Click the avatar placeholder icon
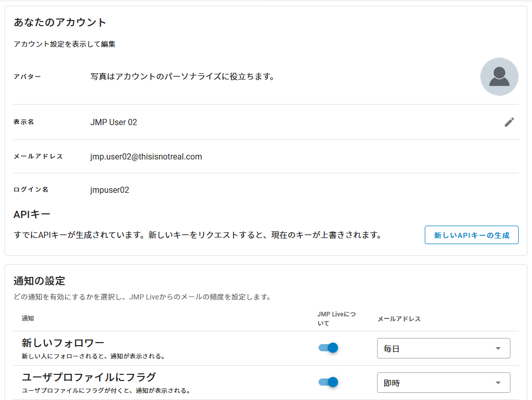This screenshot has width=532, height=400. (x=499, y=76)
